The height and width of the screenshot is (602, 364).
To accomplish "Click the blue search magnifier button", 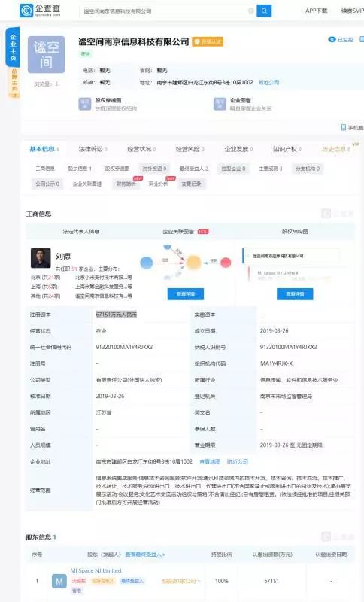I will 264,11.
